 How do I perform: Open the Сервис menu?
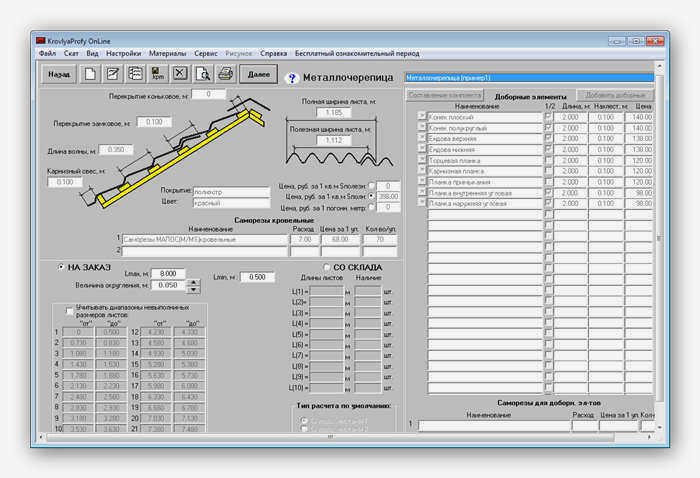[x=206, y=53]
